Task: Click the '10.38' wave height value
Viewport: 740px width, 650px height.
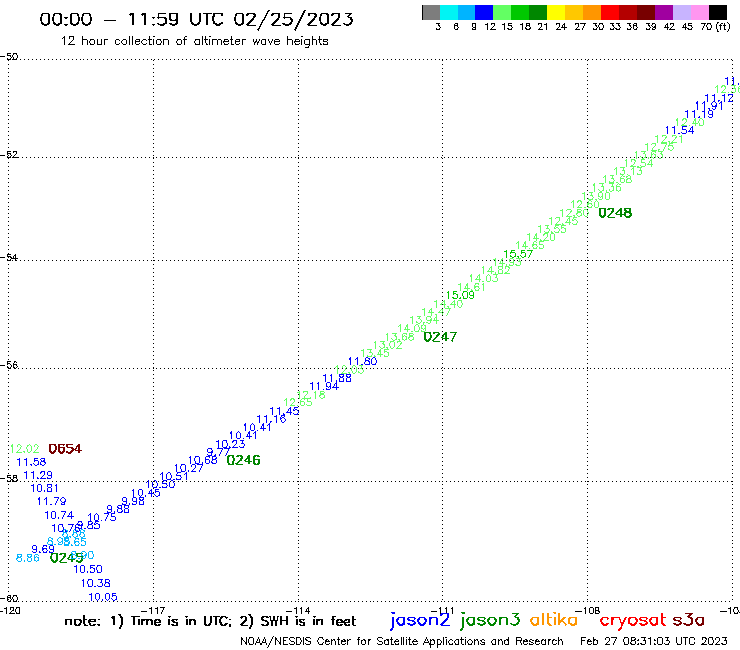Action: pos(95,583)
